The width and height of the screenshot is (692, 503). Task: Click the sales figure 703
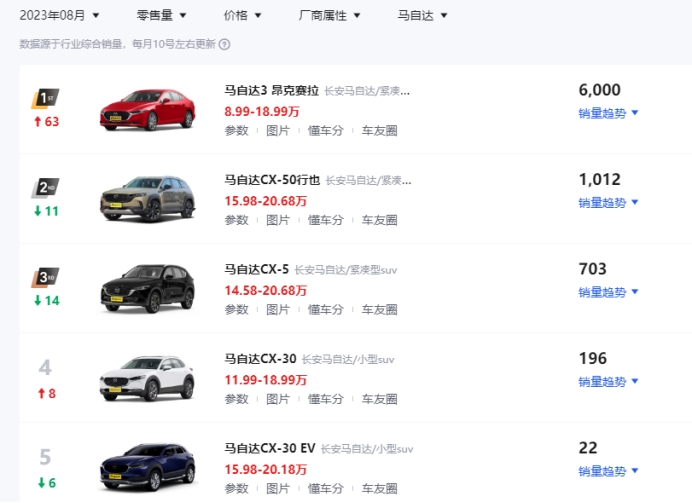593,269
